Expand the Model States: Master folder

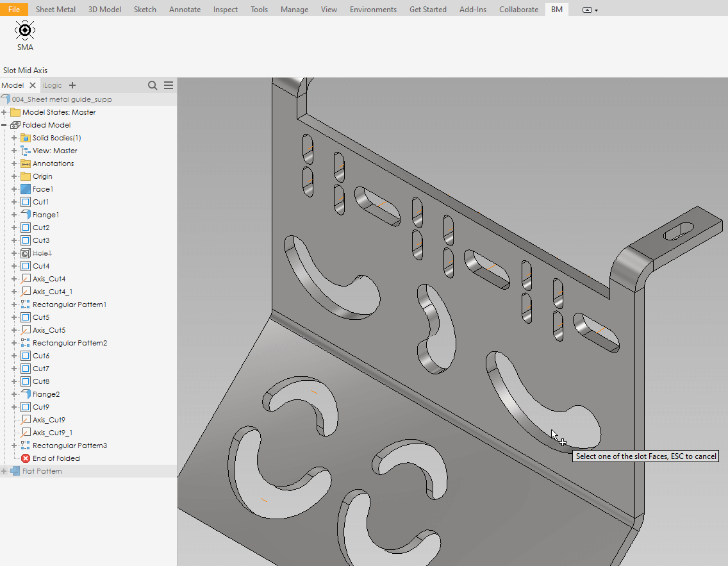coord(4,112)
